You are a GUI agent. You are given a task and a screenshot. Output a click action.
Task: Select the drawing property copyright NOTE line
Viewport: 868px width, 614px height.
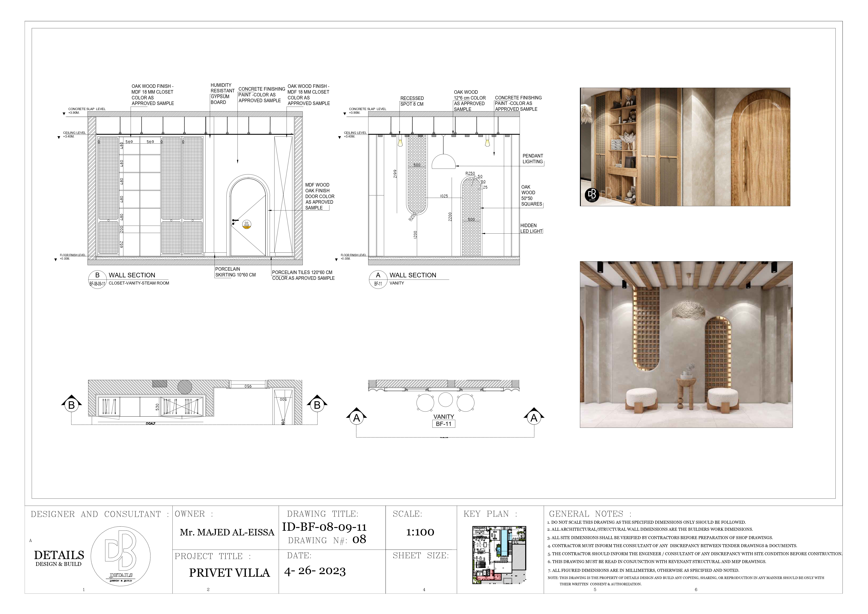686,581
